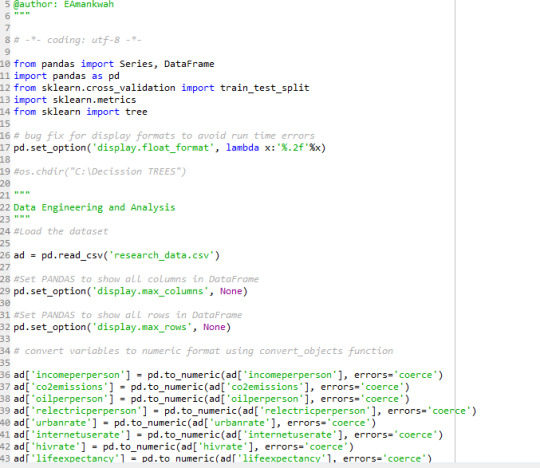Click 'sklearn.cross_validation' module name
Screen dimensions: 540x468
click(108, 88)
